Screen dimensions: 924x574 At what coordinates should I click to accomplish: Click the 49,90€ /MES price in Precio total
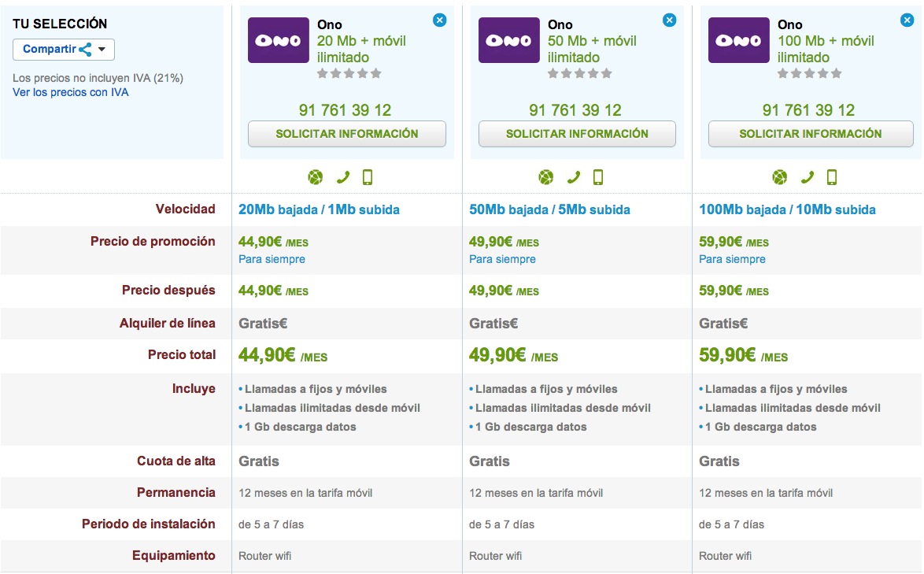pyautogui.click(x=513, y=355)
